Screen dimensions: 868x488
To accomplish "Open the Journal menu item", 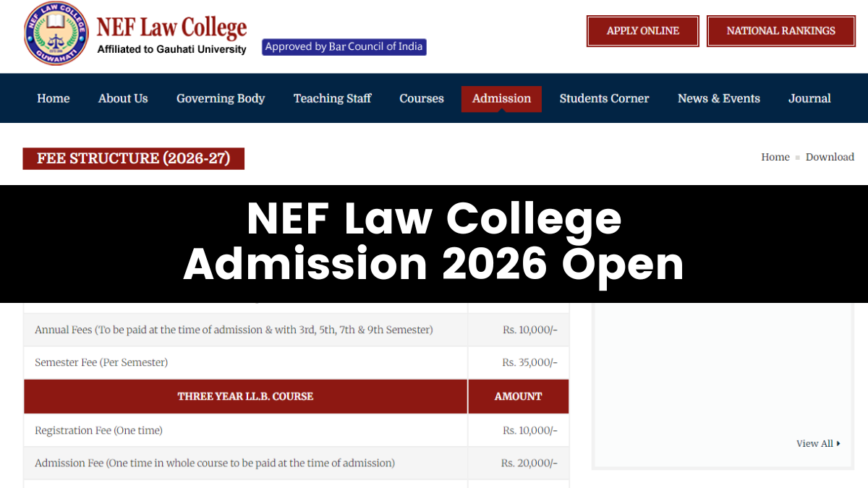I will (x=809, y=98).
